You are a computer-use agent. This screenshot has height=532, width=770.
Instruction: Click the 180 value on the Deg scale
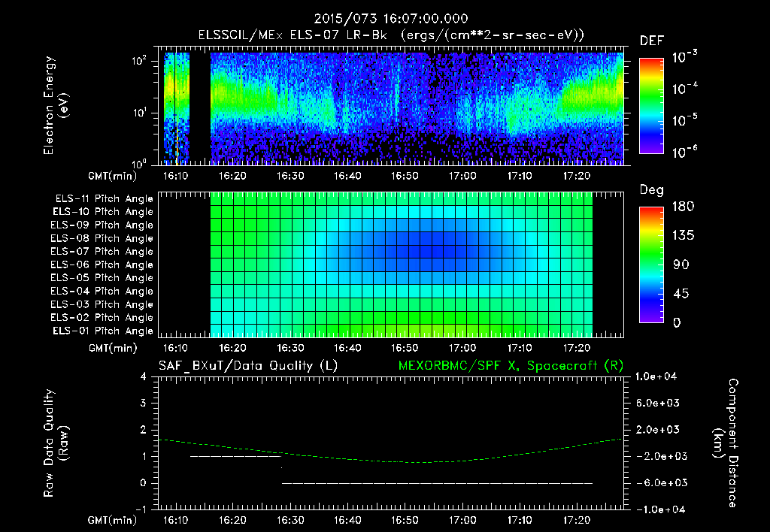coord(683,207)
